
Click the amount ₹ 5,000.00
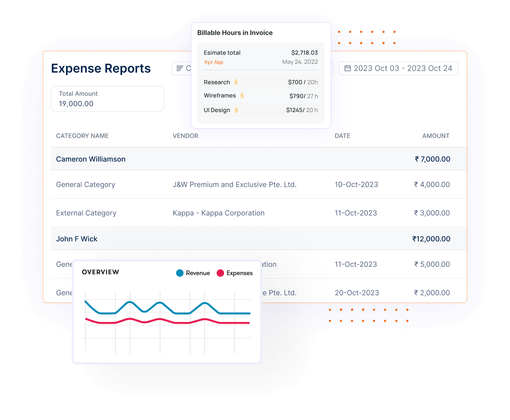pyautogui.click(x=432, y=264)
